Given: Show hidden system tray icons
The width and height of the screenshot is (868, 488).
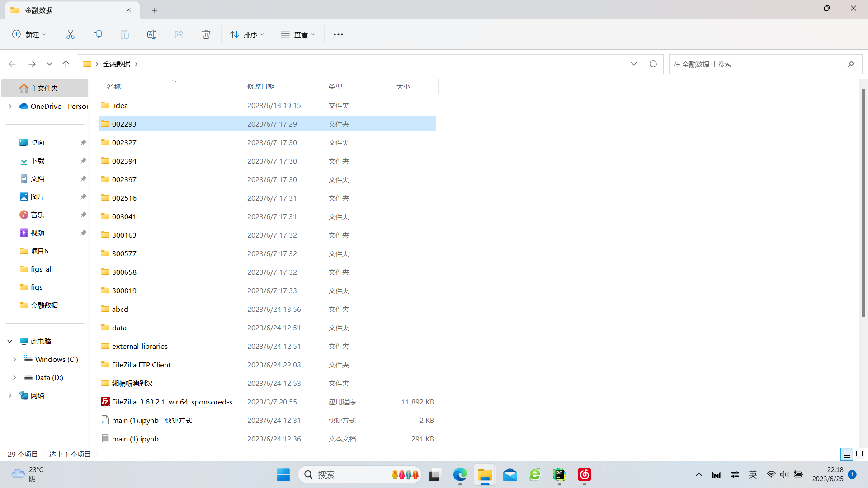Looking at the screenshot, I should tap(698, 474).
